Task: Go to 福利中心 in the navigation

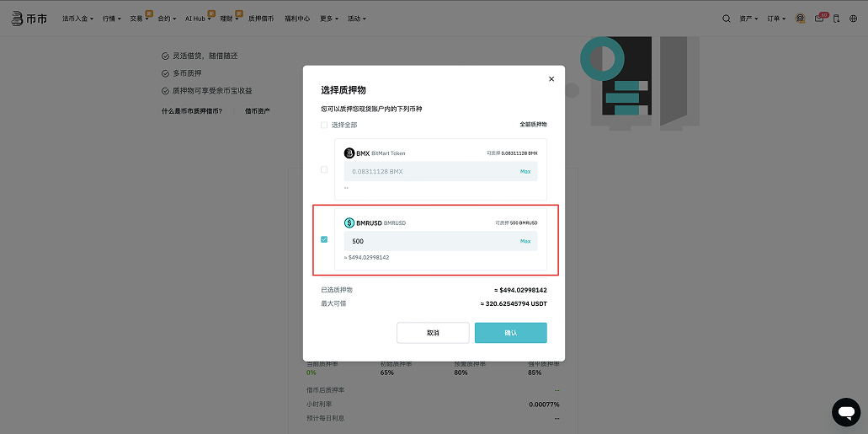Action: [x=297, y=18]
